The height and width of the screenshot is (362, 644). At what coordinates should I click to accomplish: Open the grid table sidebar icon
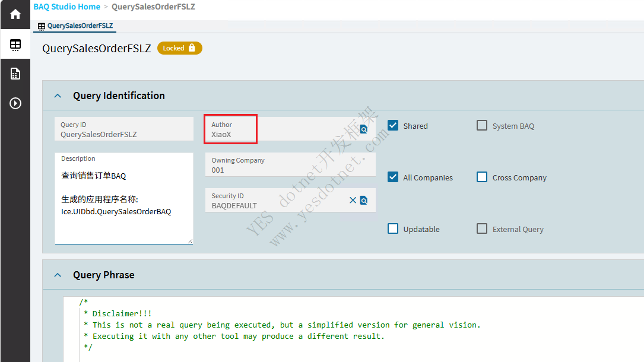(15, 45)
